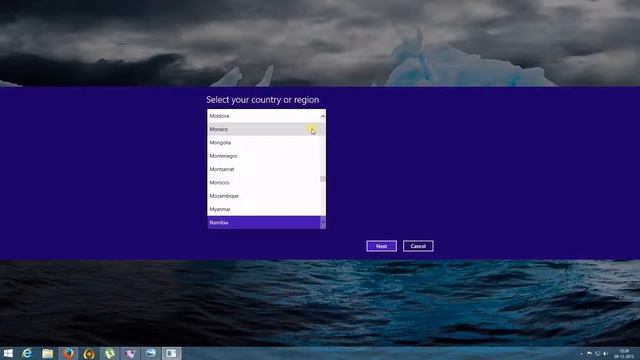
Task: Open the purple app icon on taskbar
Action: pos(130,353)
